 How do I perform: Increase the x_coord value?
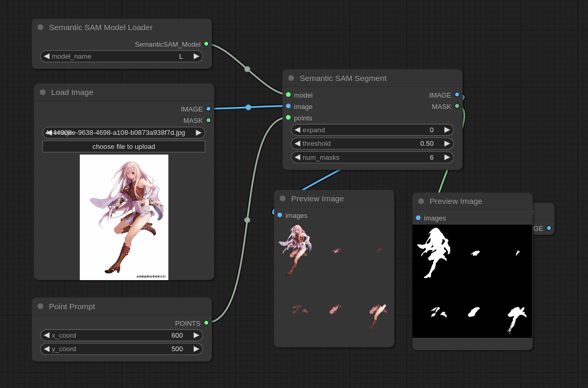196,336
